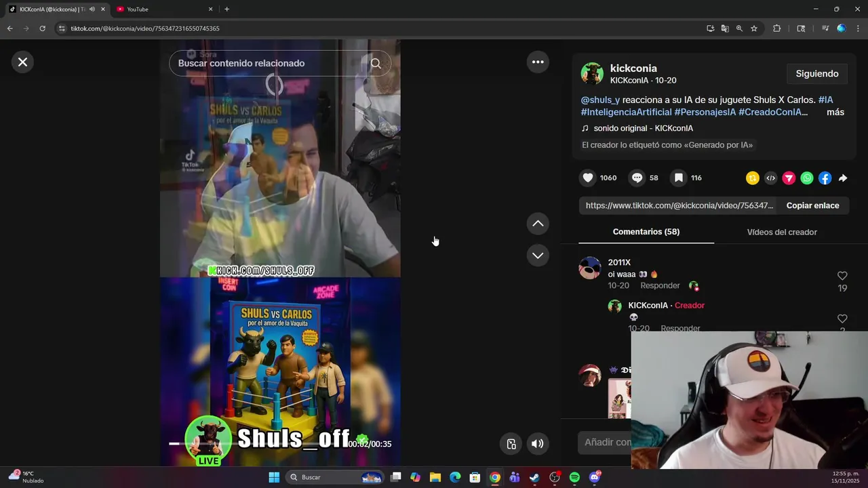868x488 pixels.
Task: Click the taskbar Buscar search box
Action: point(335,477)
